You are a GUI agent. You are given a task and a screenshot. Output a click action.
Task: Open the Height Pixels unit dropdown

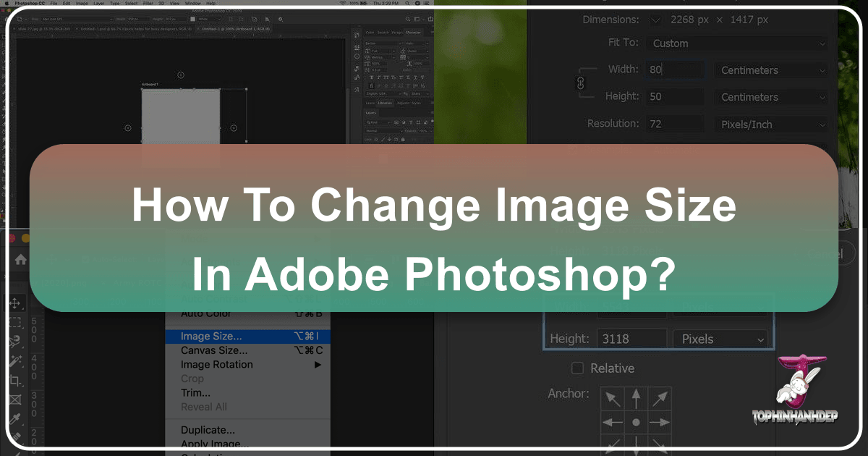point(719,339)
